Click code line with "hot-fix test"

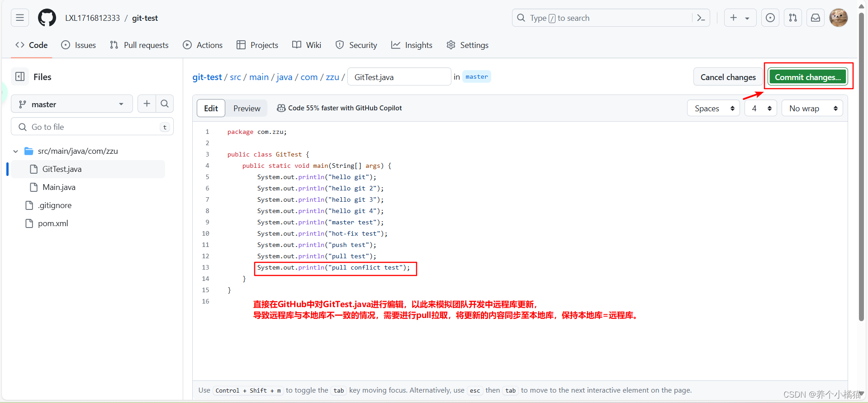(x=322, y=233)
